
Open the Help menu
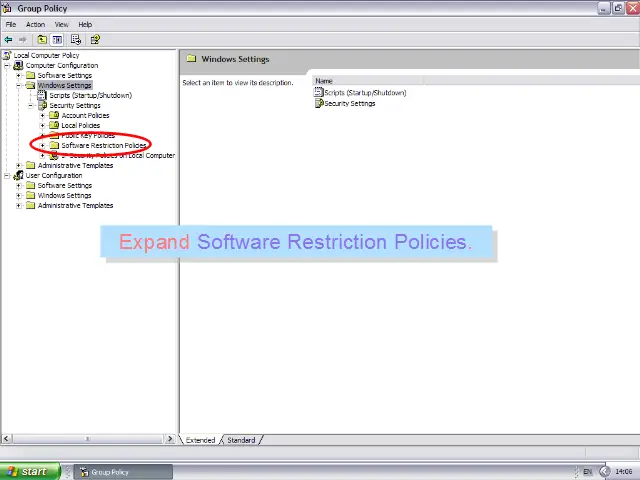(85, 24)
